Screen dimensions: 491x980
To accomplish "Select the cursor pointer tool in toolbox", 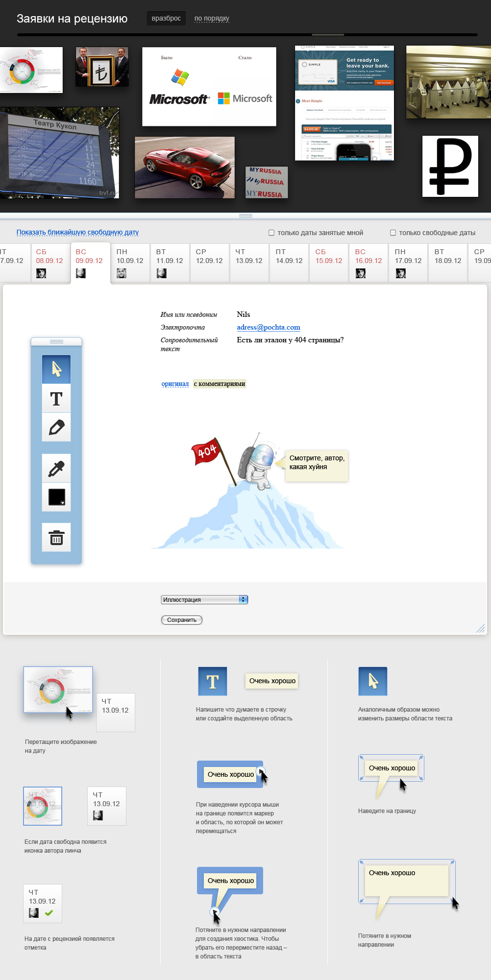I will 56,369.
